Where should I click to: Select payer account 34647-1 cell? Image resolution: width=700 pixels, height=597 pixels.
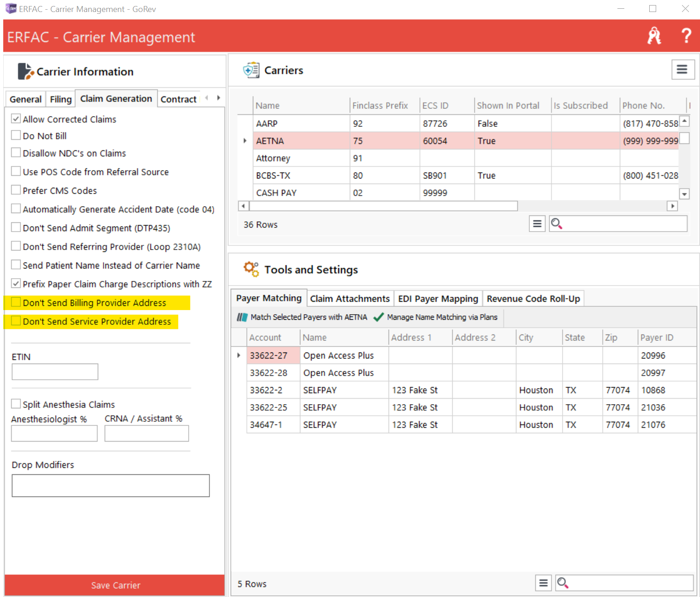273,424
